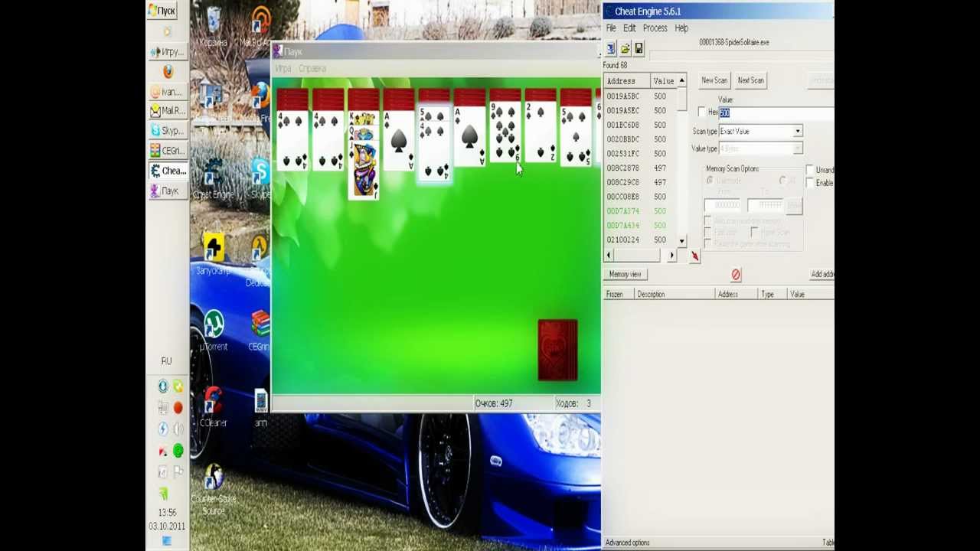Select address row 02100224
The height and width of the screenshot is (551, 980).
(641, 240)
